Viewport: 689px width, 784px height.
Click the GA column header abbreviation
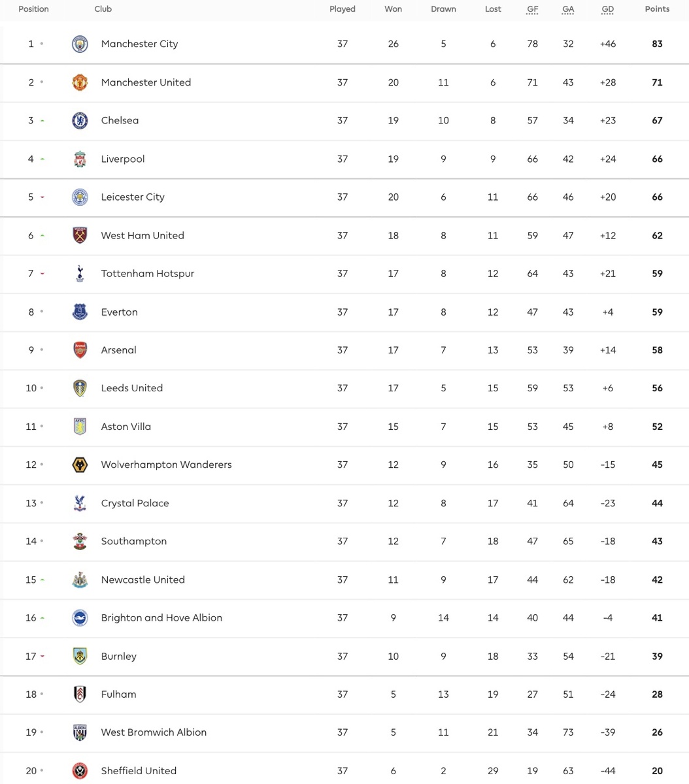coord(568,9)
